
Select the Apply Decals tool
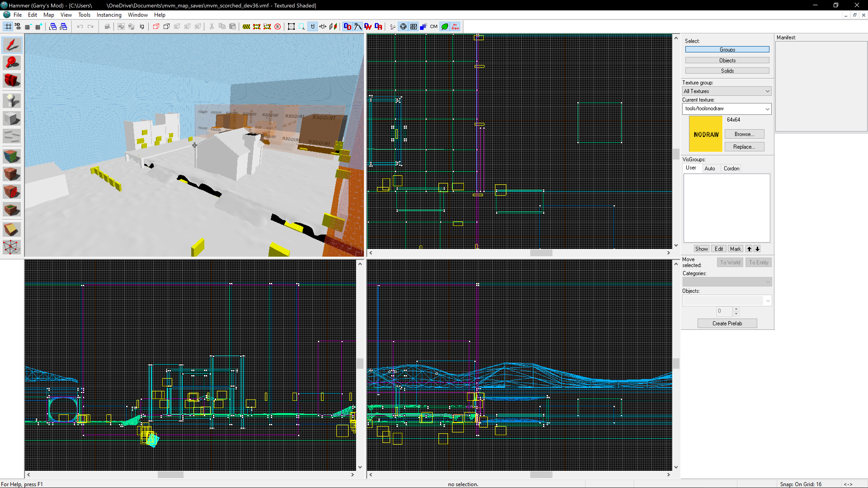tap(12, 191)
